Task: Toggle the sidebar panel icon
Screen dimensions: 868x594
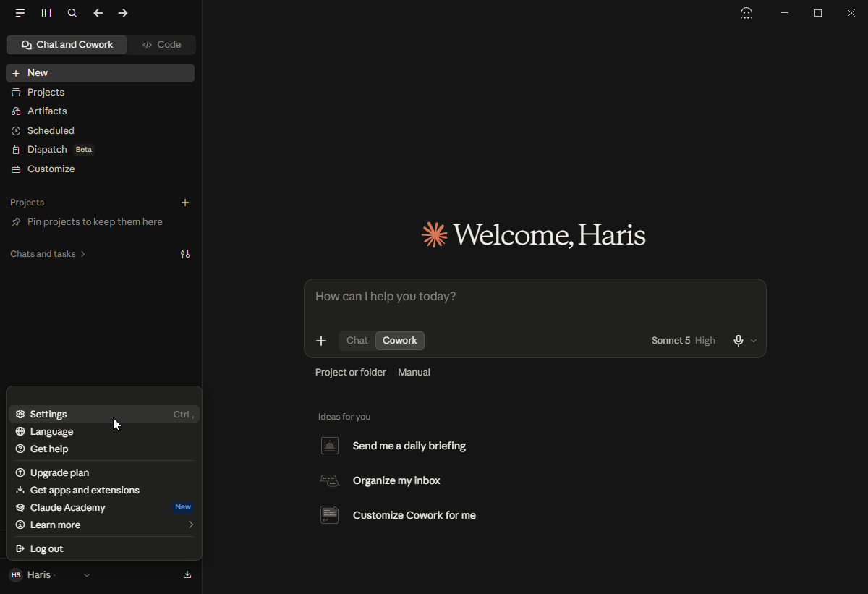Action: [x=46, y=13]
